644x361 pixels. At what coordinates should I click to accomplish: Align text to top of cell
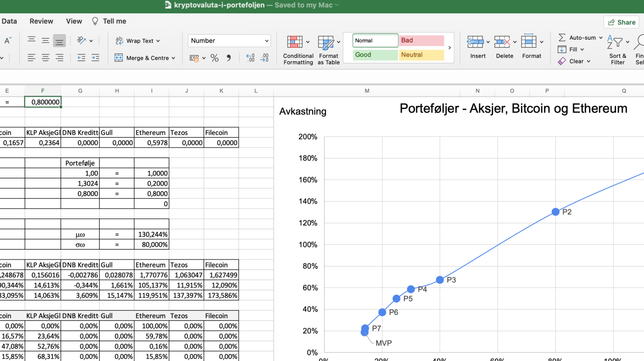(31, 41)
